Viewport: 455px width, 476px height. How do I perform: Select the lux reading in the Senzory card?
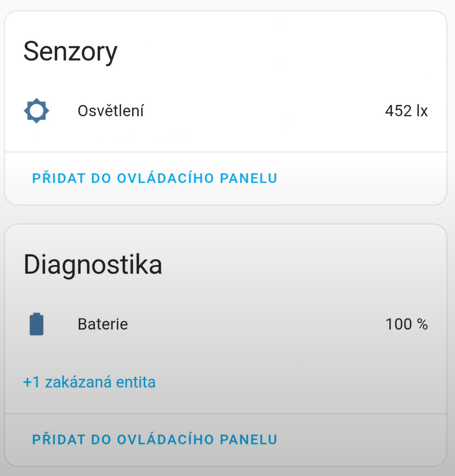coord(406,111)
